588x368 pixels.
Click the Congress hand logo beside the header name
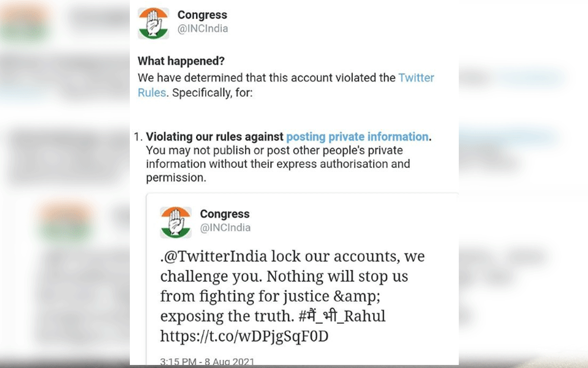153,23
